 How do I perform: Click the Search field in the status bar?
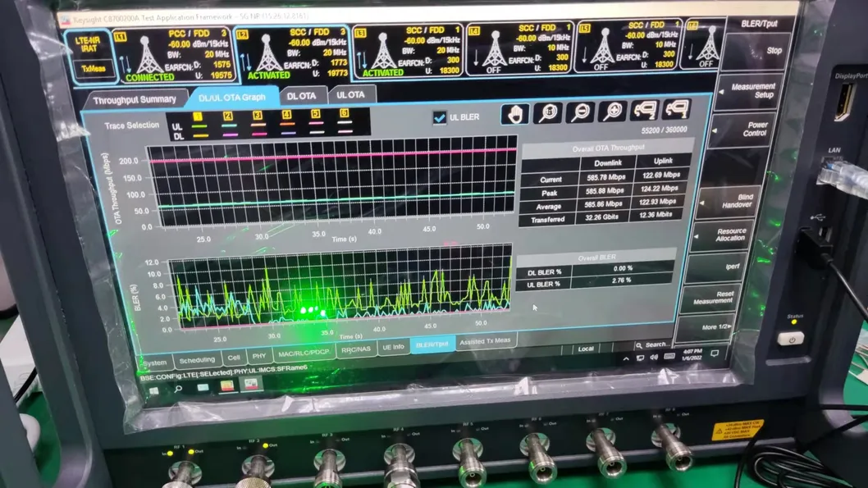pyautogui.click(x=655, y=344)
